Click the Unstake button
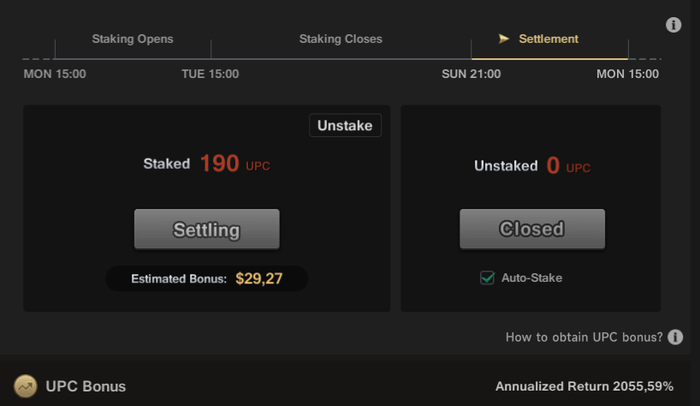700x406 pixels. pos(345,126)
